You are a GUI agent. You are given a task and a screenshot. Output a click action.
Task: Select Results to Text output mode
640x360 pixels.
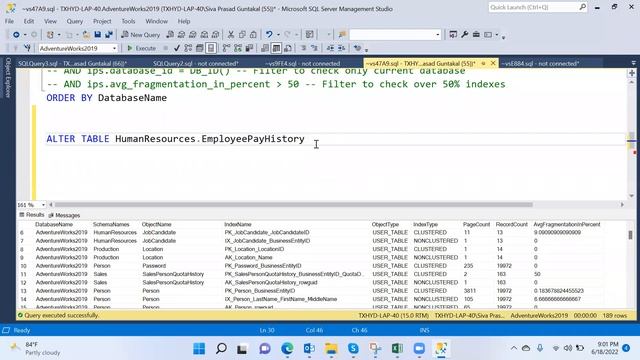pos(265,48)
